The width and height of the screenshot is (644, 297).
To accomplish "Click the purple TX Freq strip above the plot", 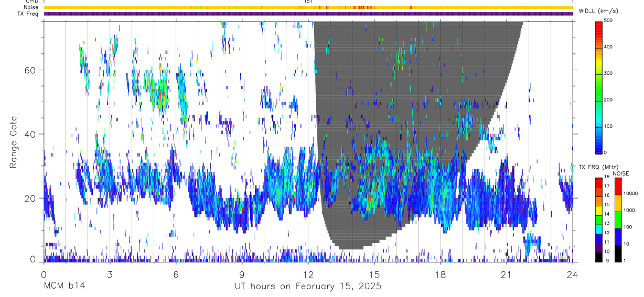I will click(x=308, y=14).
